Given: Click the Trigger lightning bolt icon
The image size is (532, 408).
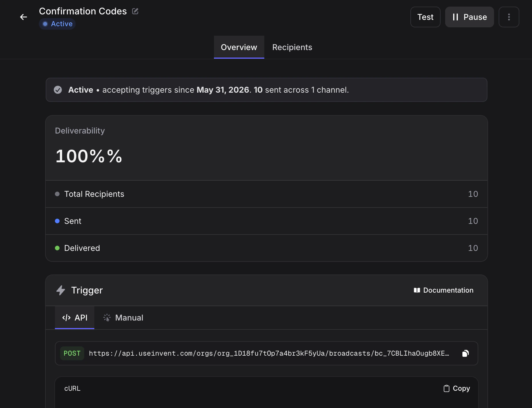Looking at the screenshot, I should coord(61,290).
